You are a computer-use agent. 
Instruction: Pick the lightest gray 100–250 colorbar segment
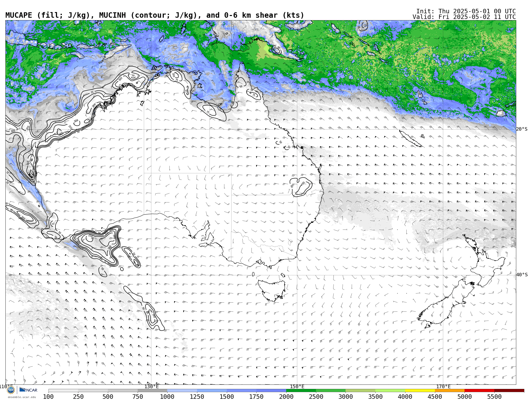(x=63, y=391)
